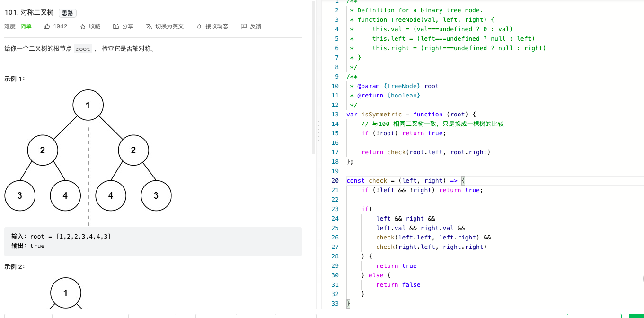The height and width of the screenshot is (318, 644).
Task: Click the Chinese comment mentioning 相同二叉树
Action: [432, 124]
